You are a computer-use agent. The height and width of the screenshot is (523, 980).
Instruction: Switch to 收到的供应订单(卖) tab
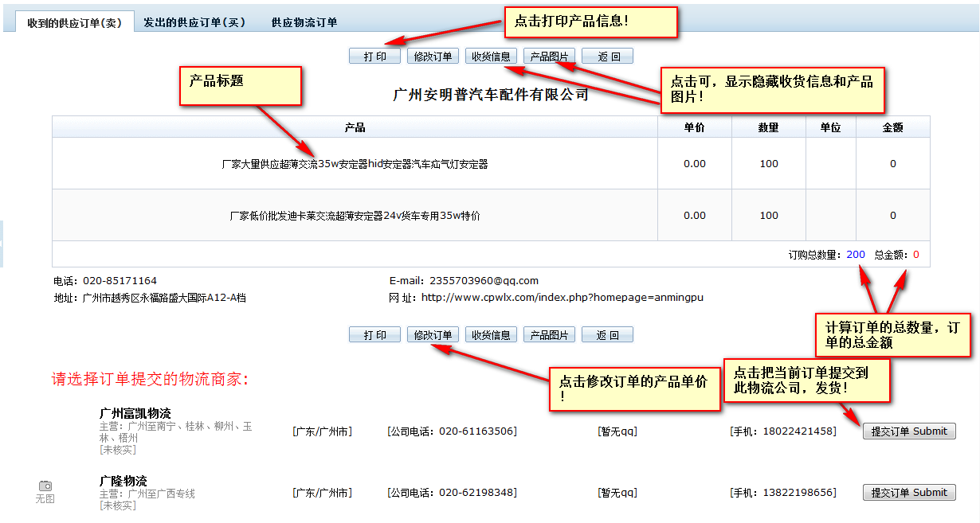[74, 22]
